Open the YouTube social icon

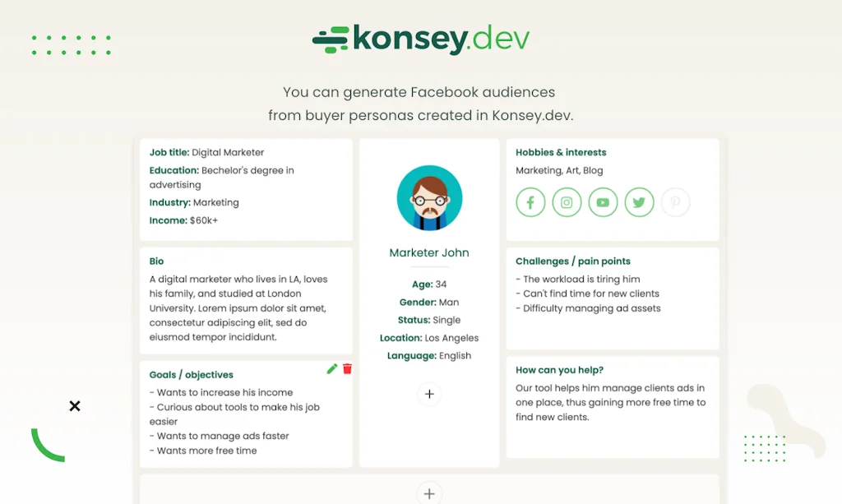point(603,201)
